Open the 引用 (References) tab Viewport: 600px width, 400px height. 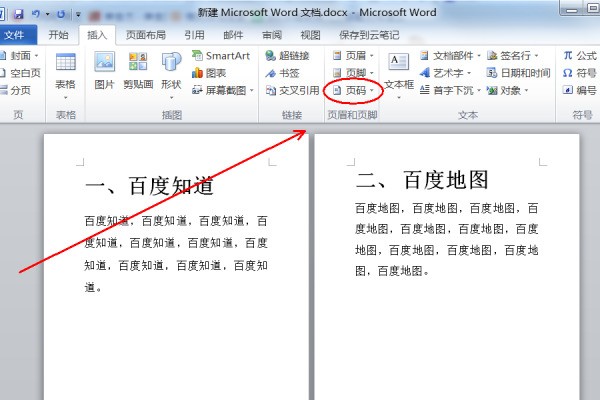[x=194, y=35]
